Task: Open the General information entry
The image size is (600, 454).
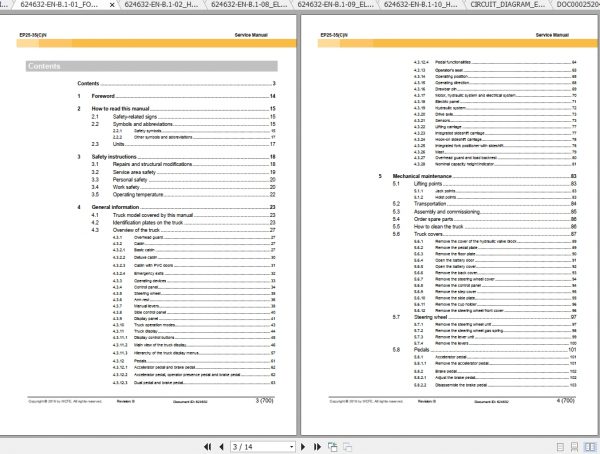Action: [x=176, y=207]
